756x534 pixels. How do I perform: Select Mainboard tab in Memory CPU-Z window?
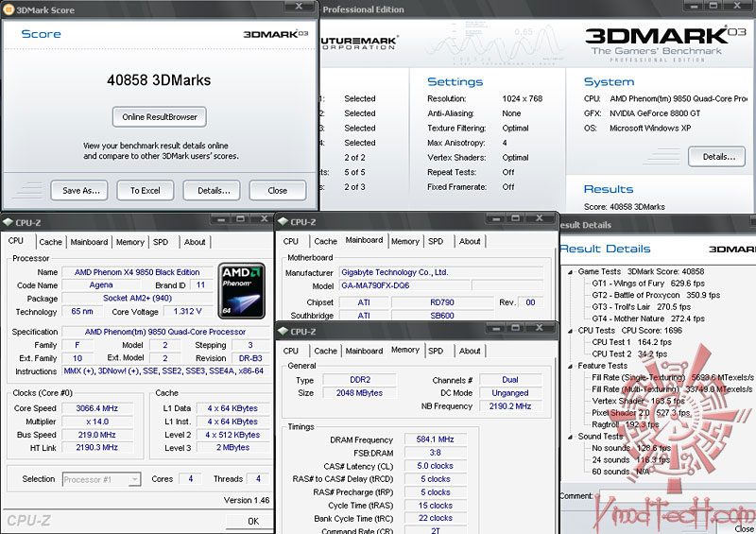pyautogui.click(x=364, y=351)
